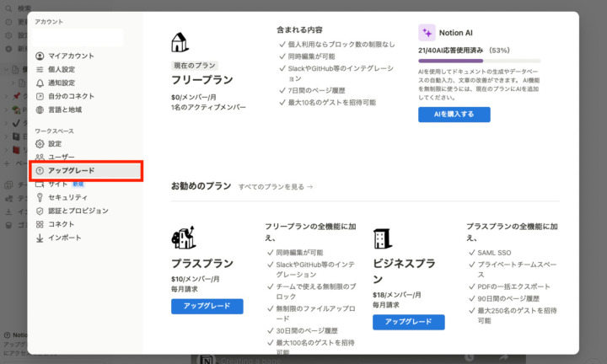The height and width of the screenshot is (364, 607).
Task: Click $10/メンバー/月 price text
Action: [195, 279]
